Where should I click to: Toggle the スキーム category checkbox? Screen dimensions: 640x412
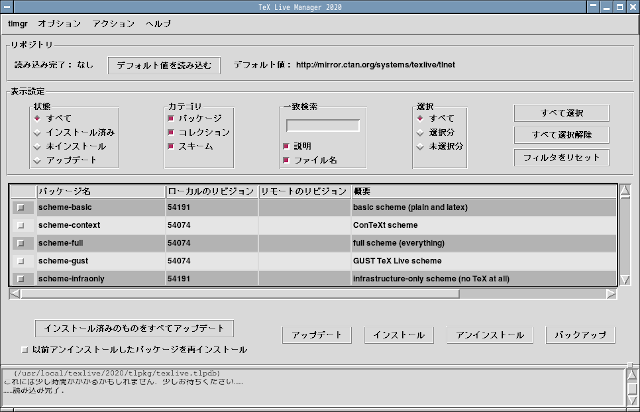[x=171, y=146]
